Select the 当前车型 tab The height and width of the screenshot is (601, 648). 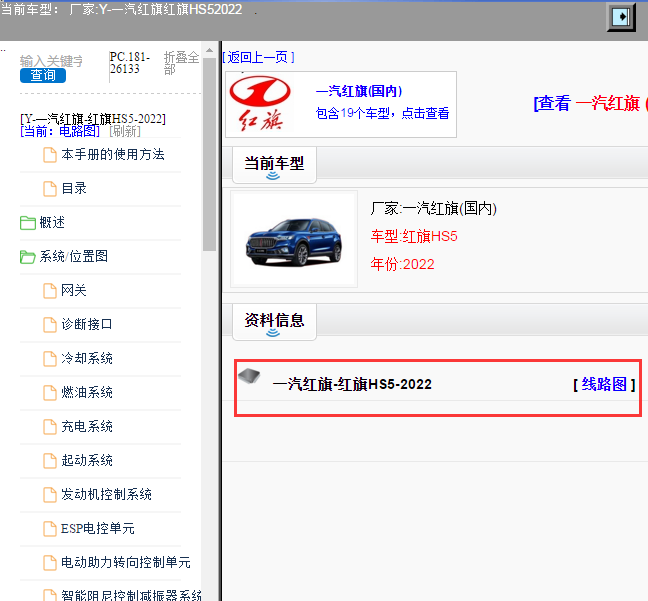coord(274,164)
